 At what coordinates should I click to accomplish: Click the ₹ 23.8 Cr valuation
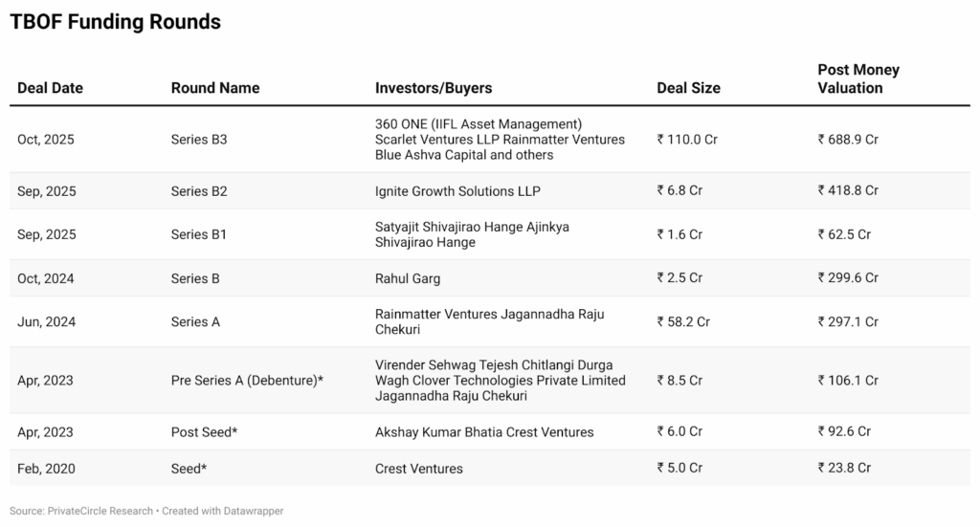[x=844, y=469]
